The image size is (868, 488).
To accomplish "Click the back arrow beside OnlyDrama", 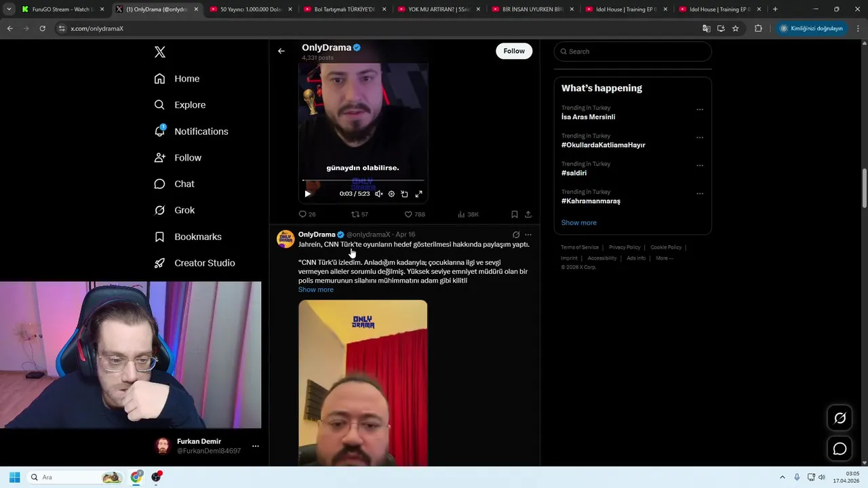I will click(281, 51).
